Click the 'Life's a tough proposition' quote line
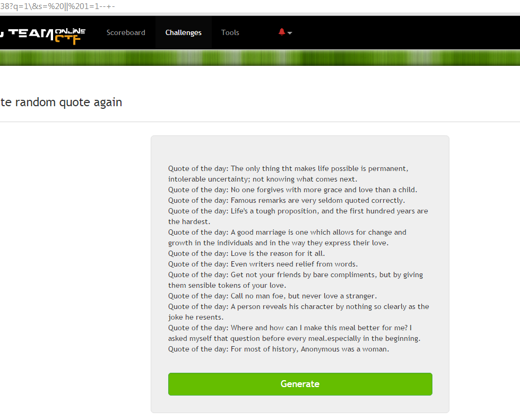 [x=298, y=211]
